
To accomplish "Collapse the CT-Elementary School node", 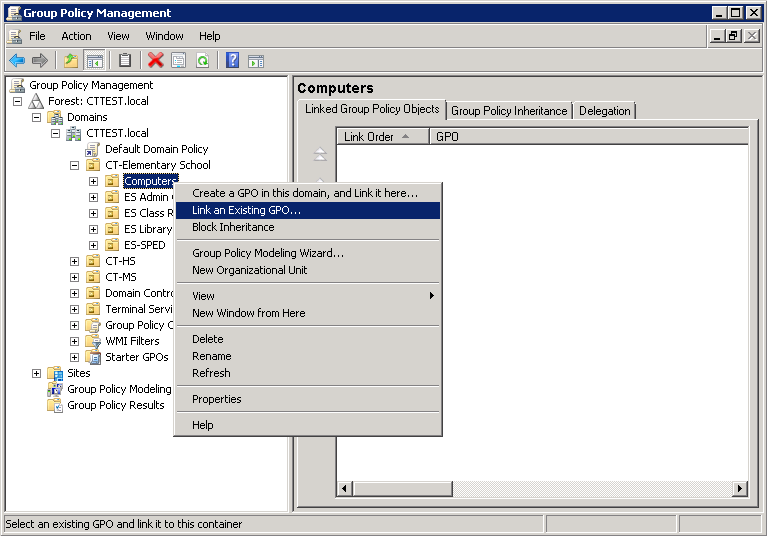I will point(75,165).
